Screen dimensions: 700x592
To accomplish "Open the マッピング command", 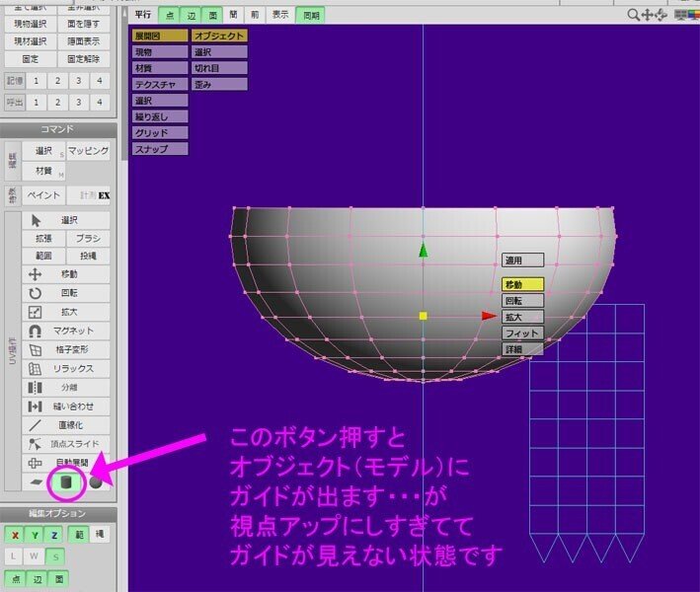I will (x=88, y=151).
